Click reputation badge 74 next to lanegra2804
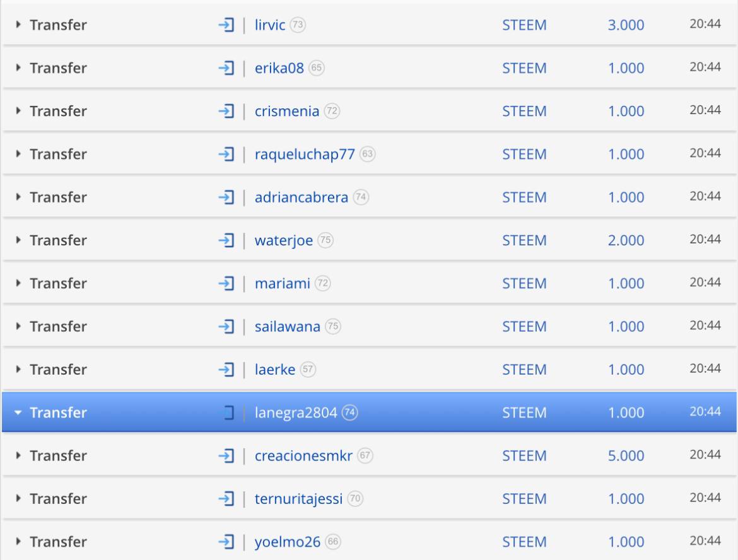 (349, 412)
